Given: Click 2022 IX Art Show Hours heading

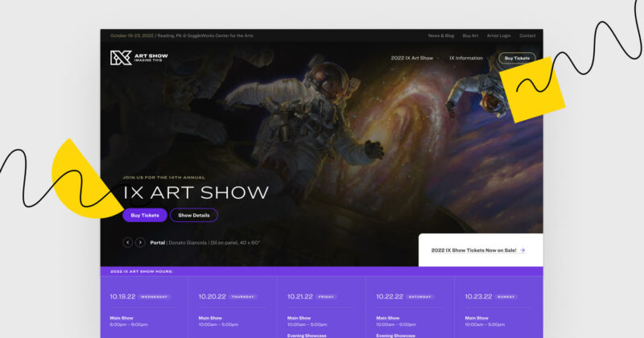Looking at the screenshot, I should 142,271.
